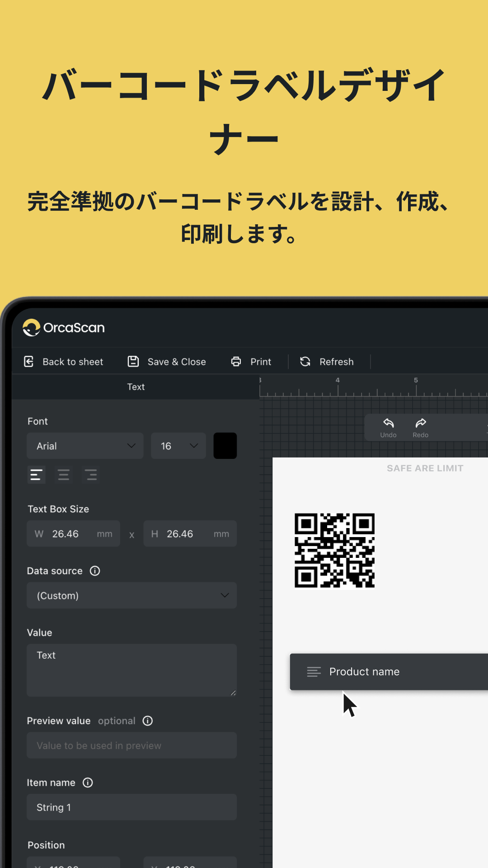Edit the text box height field
This screenshot has width=488, height=868.
[190, 534]
